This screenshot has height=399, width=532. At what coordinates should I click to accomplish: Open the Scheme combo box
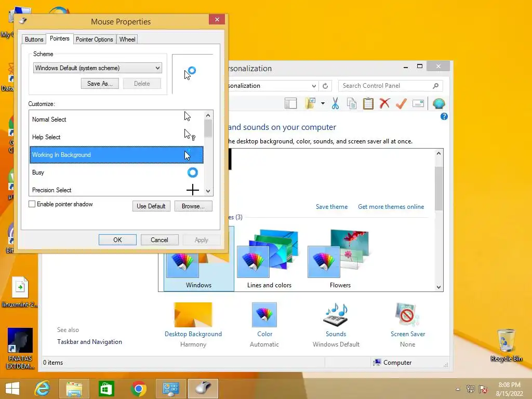coord(97,68)
